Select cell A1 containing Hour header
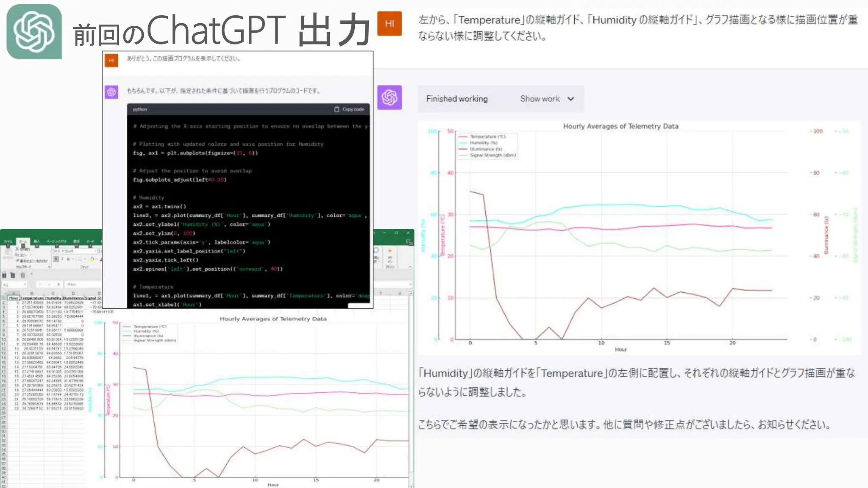This screenshot has width=868, height=488. click(14, 298)
